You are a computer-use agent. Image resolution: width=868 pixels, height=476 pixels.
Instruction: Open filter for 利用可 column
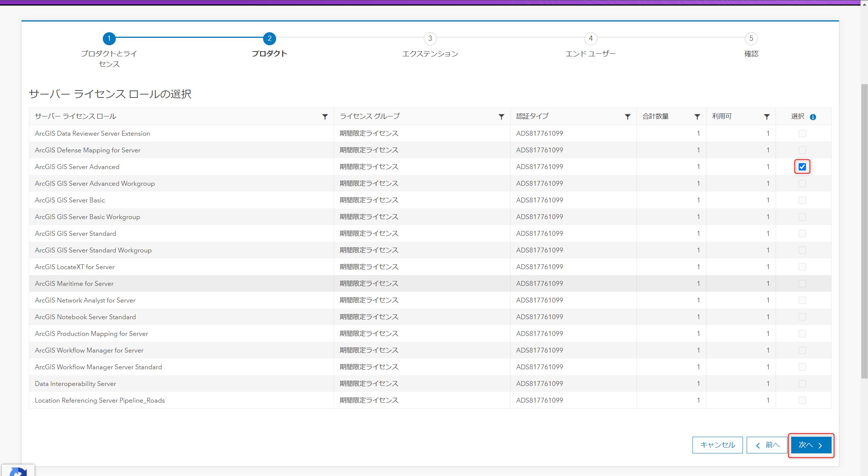[x=767, y=117]
